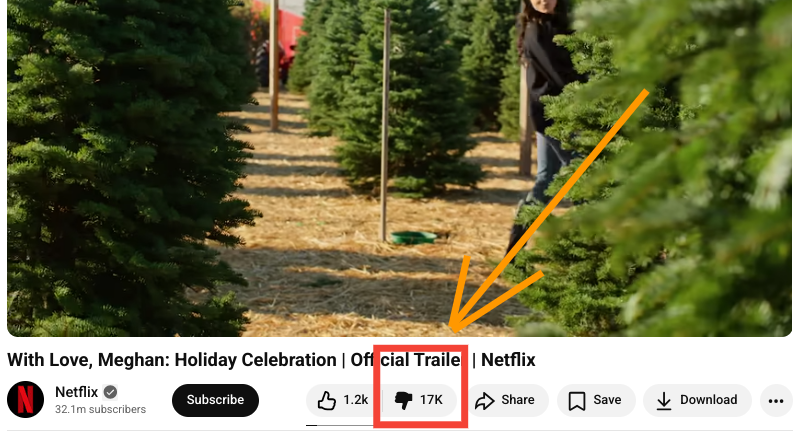
Task: Click the 32.1m subscribers text
Action: coord(100,409)
